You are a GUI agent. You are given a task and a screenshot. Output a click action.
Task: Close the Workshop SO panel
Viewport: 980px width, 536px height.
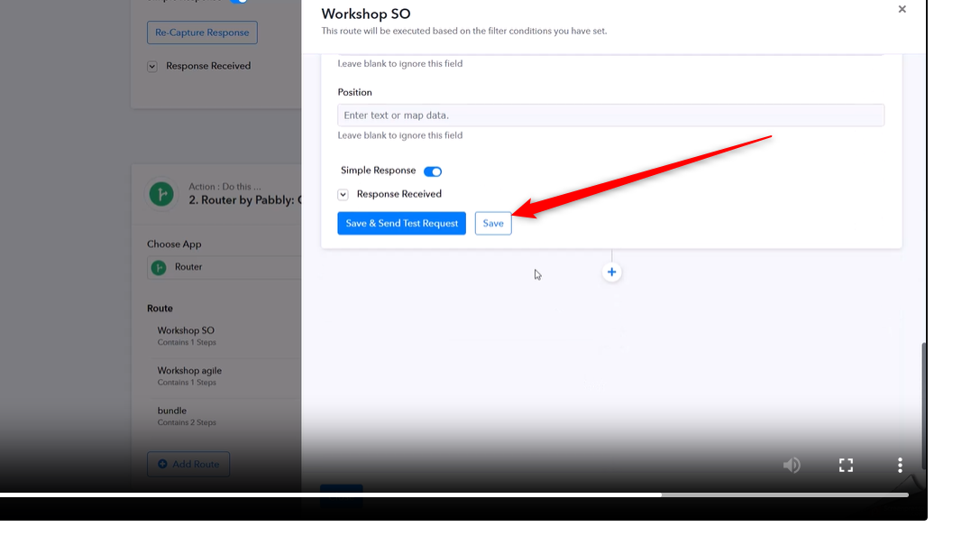tap(902, 9)
